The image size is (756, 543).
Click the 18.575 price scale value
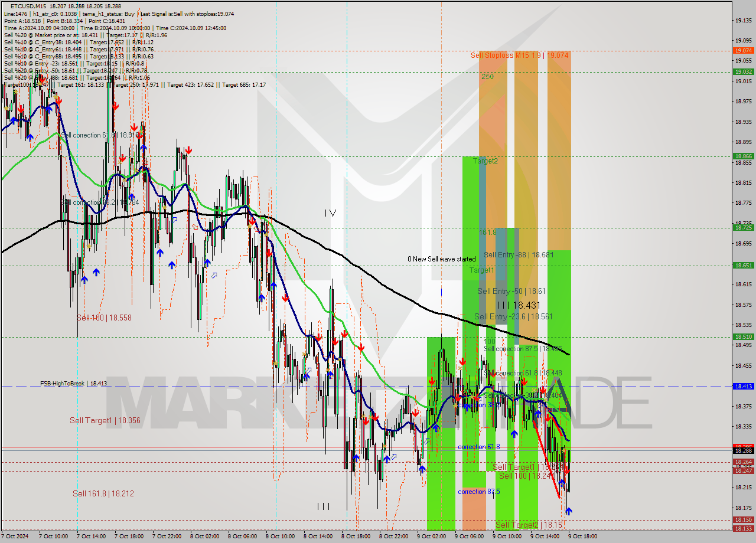pos(743,305)
